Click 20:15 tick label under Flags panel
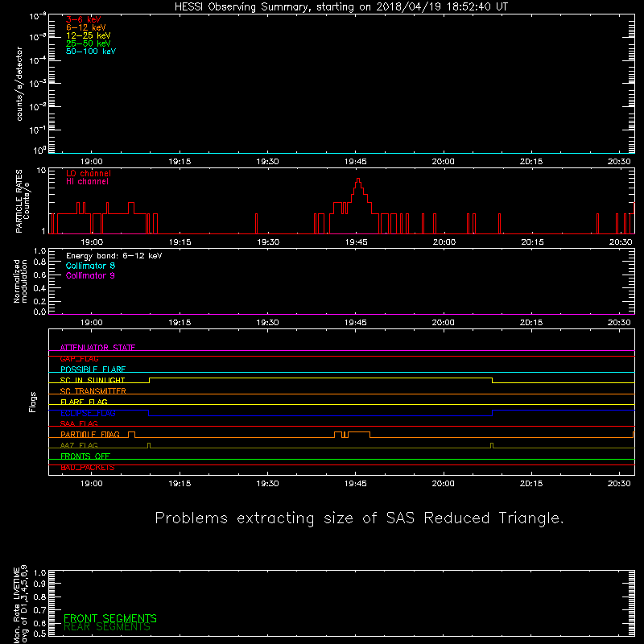This screenshot has width=644, height=644. (531, 484)
